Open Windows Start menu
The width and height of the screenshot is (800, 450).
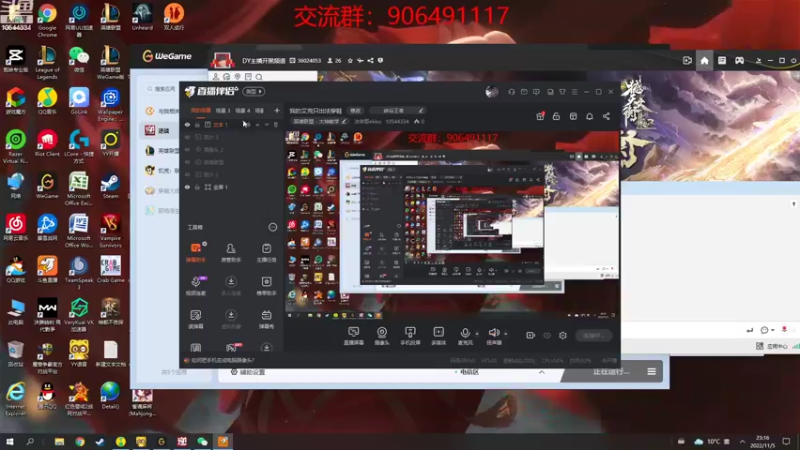(x=9, y=441)
